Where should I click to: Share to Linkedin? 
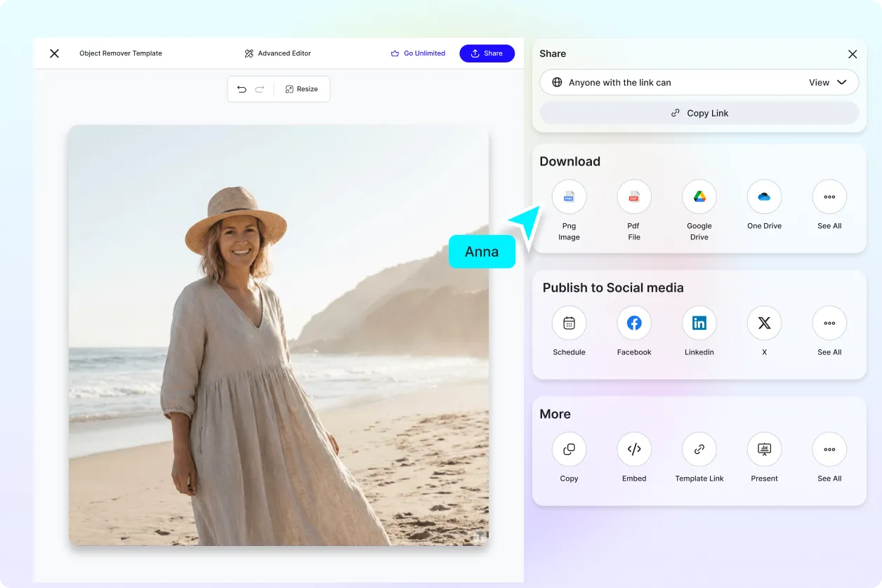pos(699,323)
